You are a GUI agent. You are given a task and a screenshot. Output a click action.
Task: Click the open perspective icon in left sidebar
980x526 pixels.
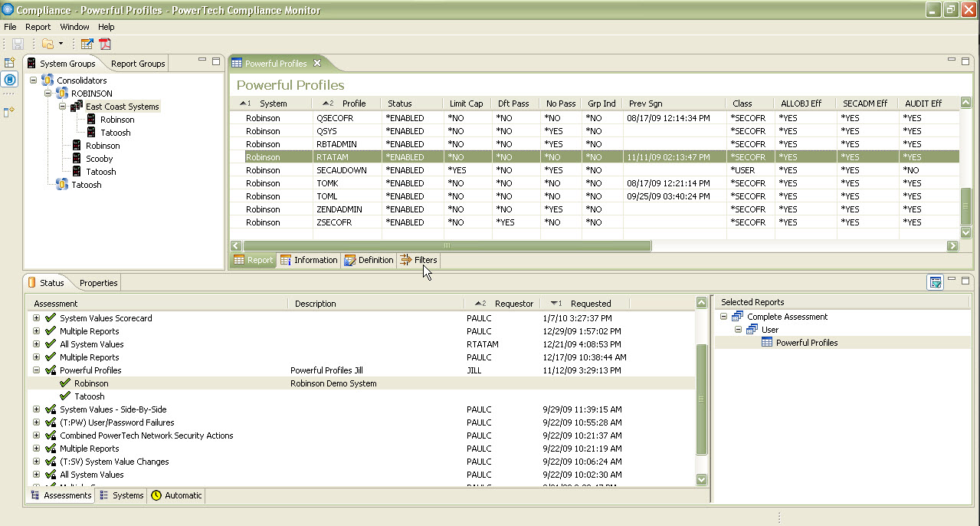point(10,63)
